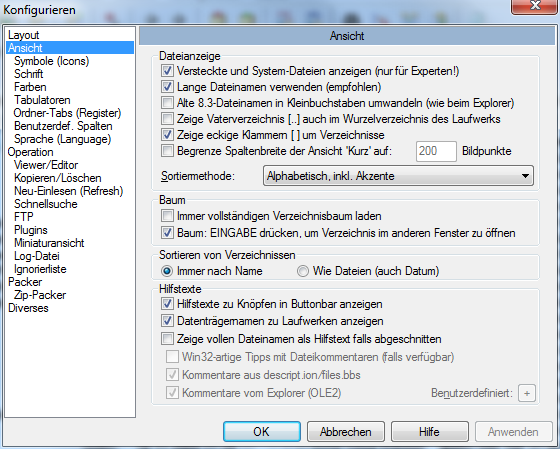Open the Farben settings page
Screen dimensions: 560x449
tap(30, 87)
